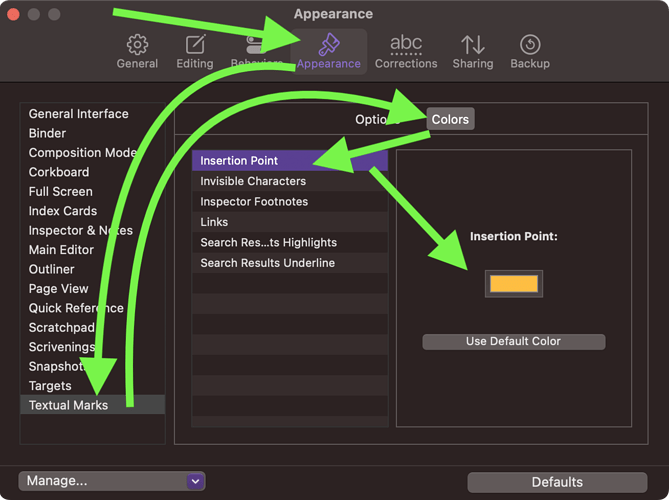
Task: Select General Interface in sidebar
Action: click(x=93, y=114)
